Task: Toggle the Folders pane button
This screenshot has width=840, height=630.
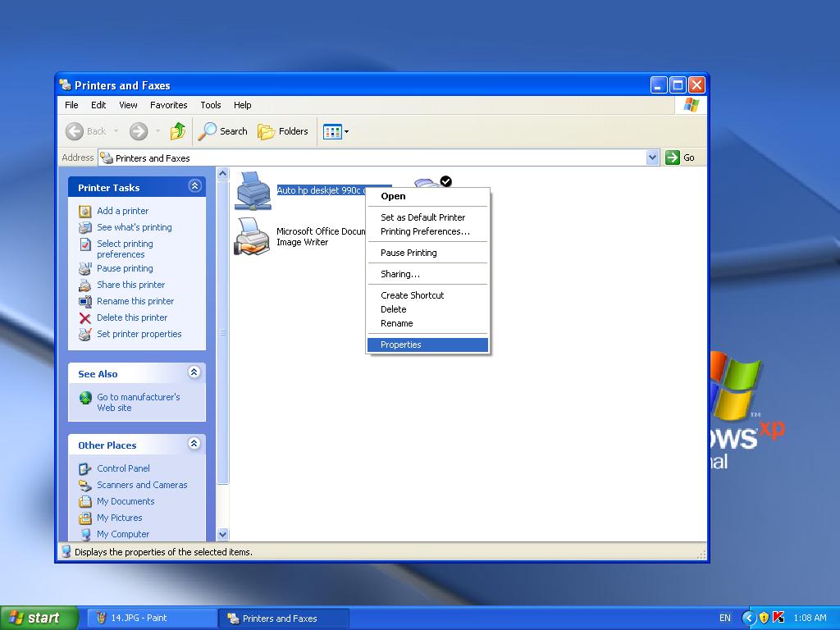Action: pyautogui.click(x=283, y=131)
